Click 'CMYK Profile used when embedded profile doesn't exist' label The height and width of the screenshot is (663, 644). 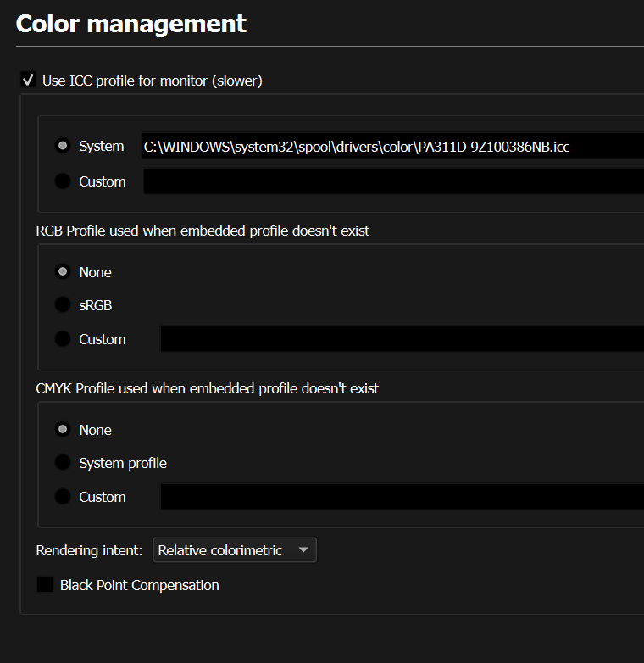tap(207, 388)
